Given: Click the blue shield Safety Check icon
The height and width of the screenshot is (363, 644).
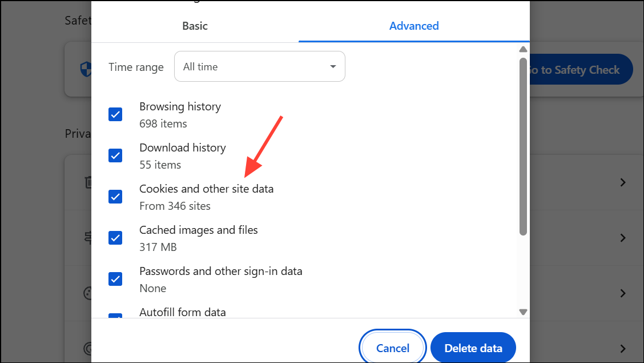Looking at the screenshot, I should click(x=86, y=69).
